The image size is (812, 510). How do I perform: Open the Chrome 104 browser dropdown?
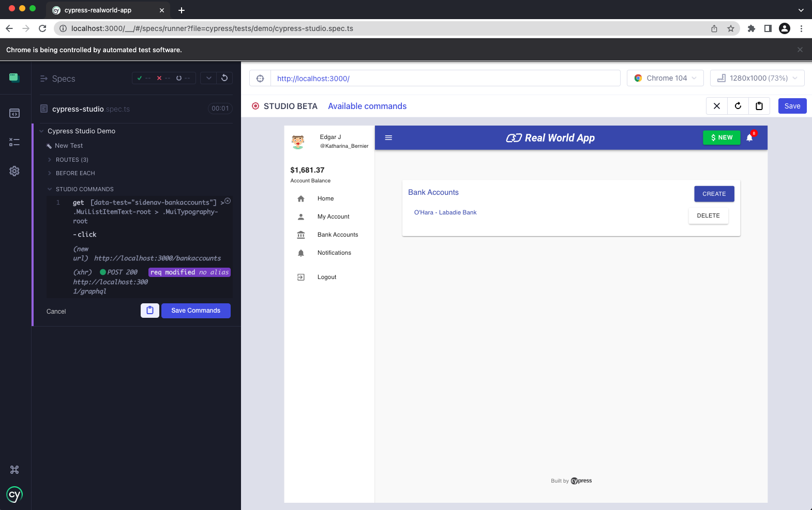coord(666,79)
